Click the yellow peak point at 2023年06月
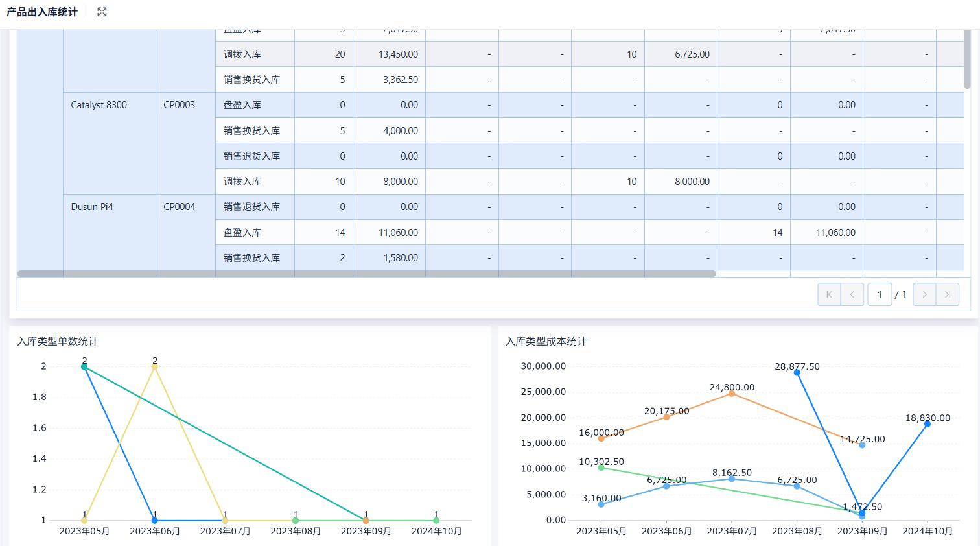The height and width of the screenshot is (546, 980). [155, 367]
